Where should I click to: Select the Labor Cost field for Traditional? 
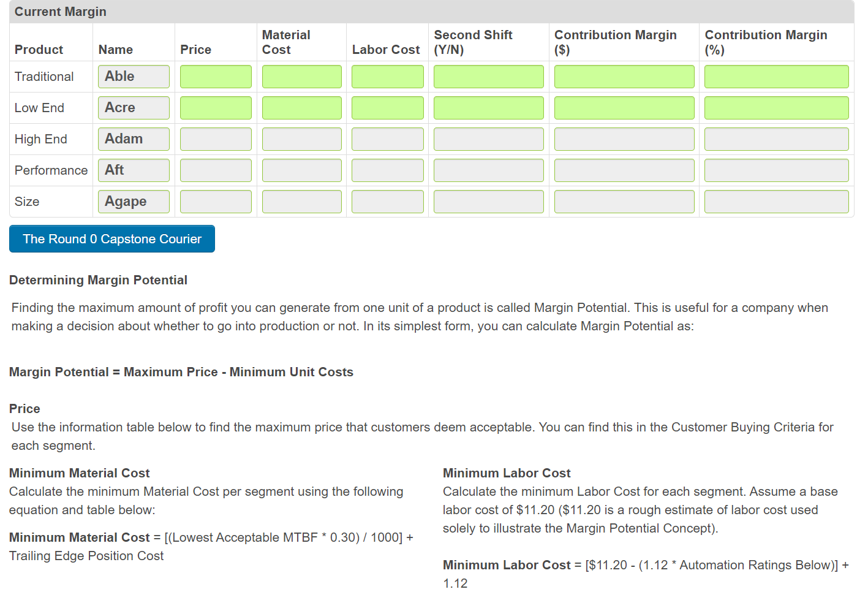[387, 76]
